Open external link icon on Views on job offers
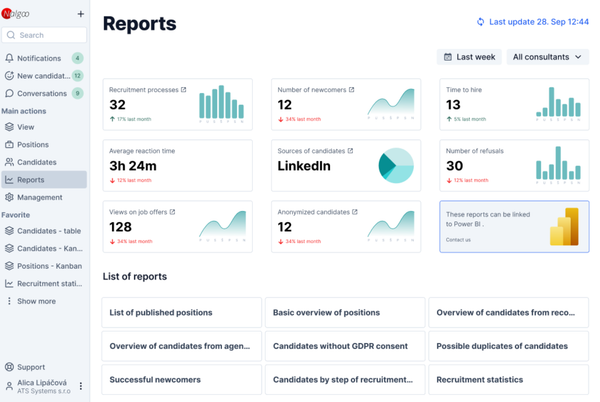 pyautogui.click(x=172, y=212)
